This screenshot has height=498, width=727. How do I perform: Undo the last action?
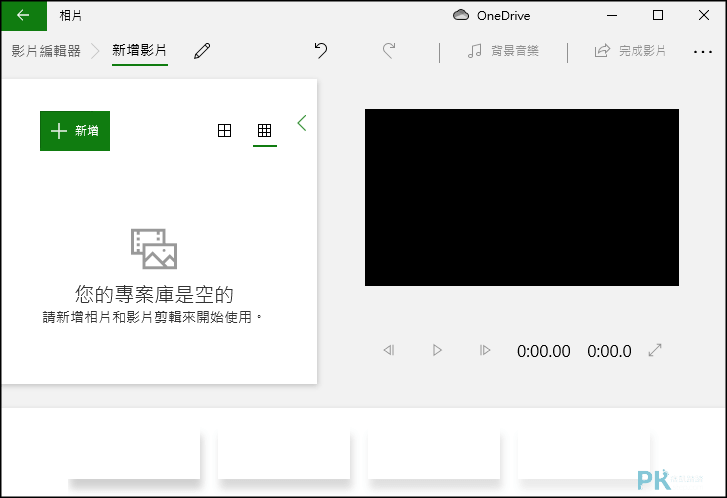[321, 50]
